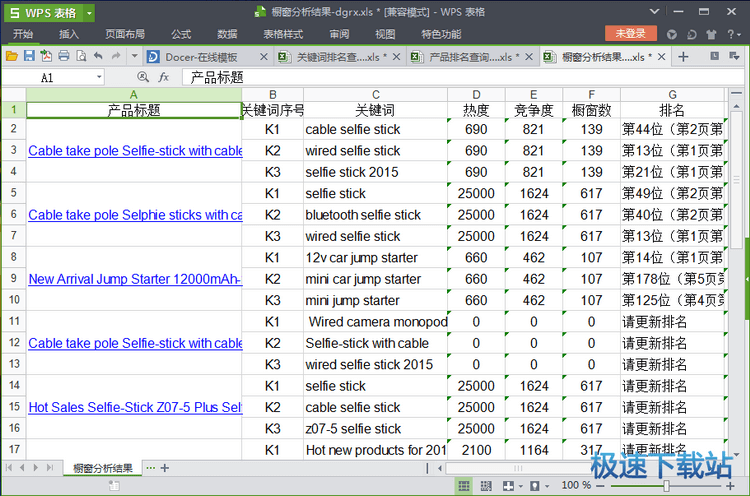Open the 数据 ribbon tab
Image resolution: width=750 pixels, height=496 pixels.
(x=227, y=34)
